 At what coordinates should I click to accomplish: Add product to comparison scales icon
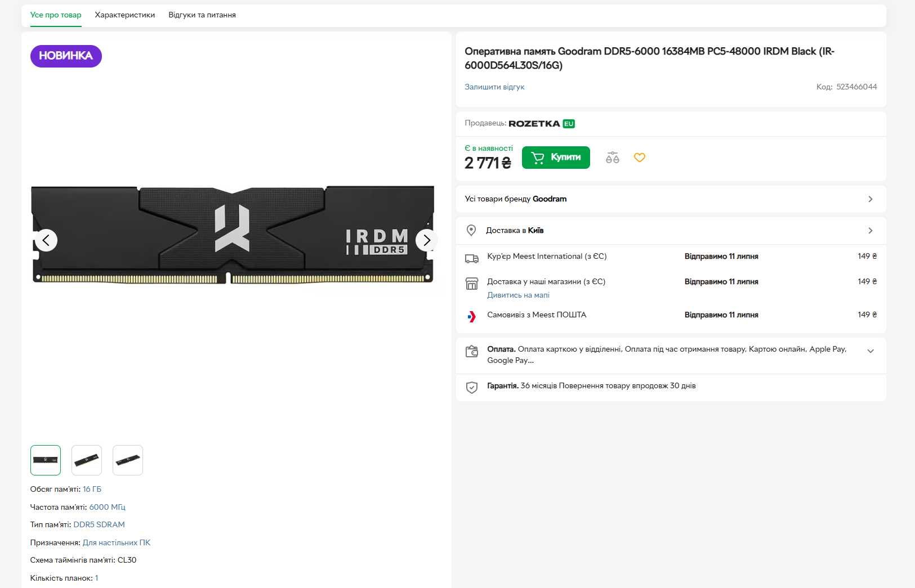point(612,158)
